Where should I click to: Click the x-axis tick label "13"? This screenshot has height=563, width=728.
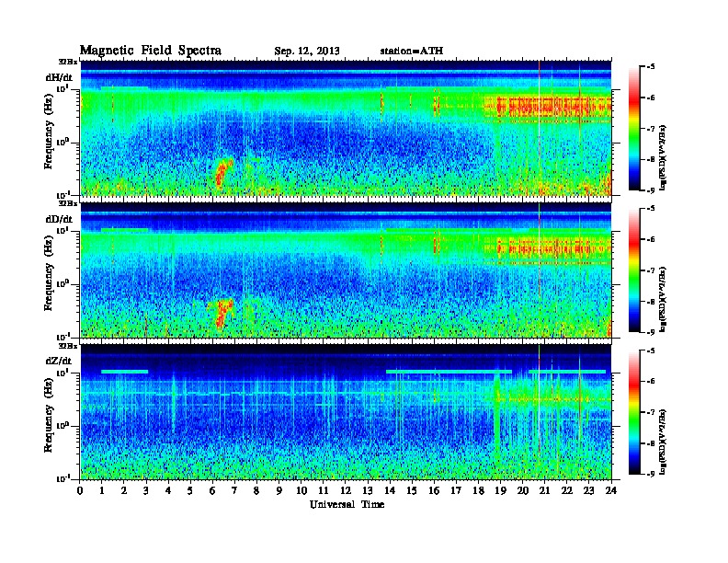(x=368, y=491)
